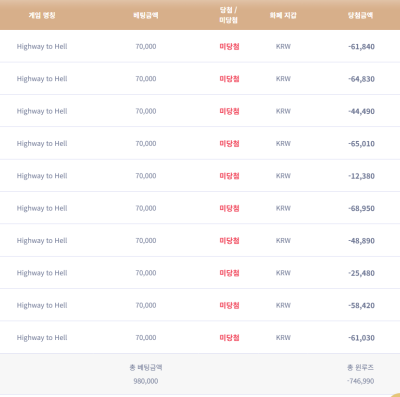
Task: Click Highway to Hell in the -61,840 row
Action: click(42, 47)
